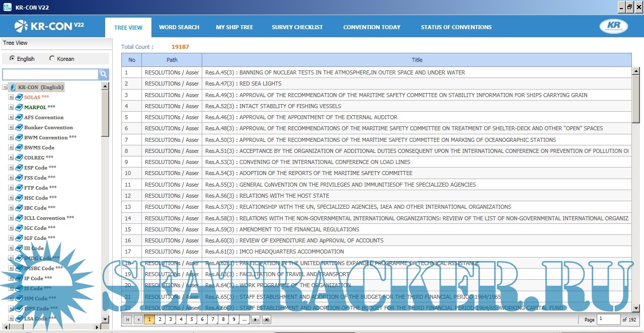Go to the next page arrow
Viewport: 644px width, 333px height.
point(256,319)
